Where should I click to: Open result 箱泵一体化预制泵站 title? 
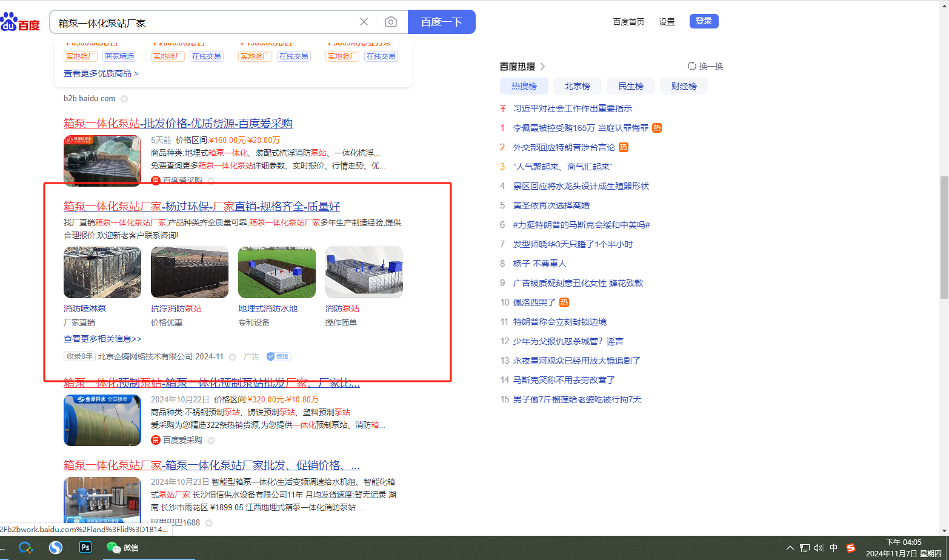click(212, 382)
